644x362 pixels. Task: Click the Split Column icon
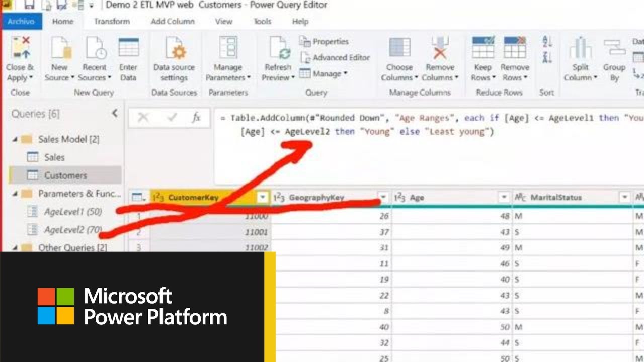click(x=581, y=49)
